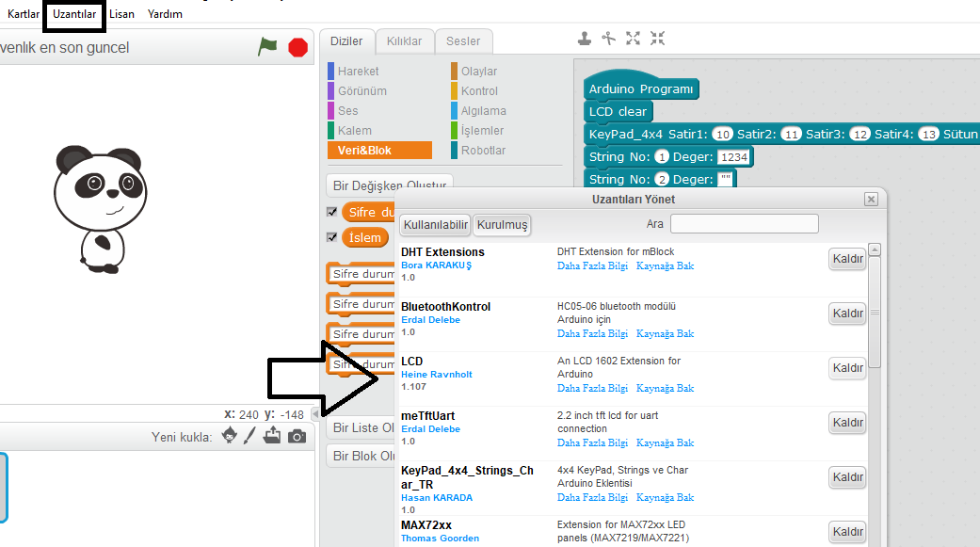
Task: Select the Görünüm block category
Action: (362, 90)
